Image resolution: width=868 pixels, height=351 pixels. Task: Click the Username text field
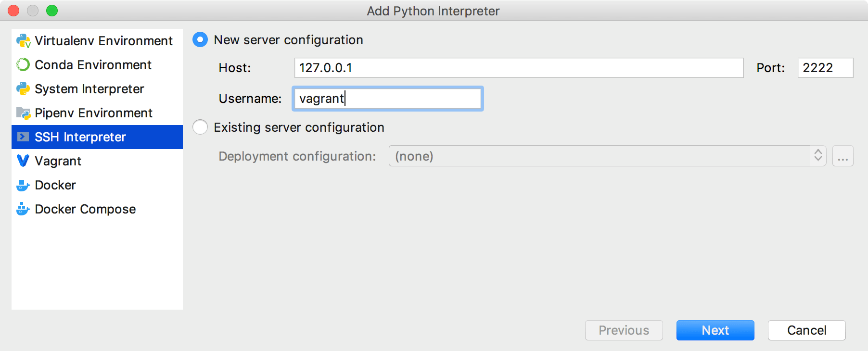(x=387, y=99)
